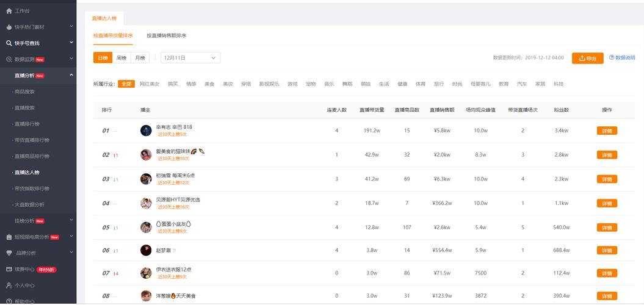Click the orange 导出 export button
644x305 pixels.
point(587,58)
